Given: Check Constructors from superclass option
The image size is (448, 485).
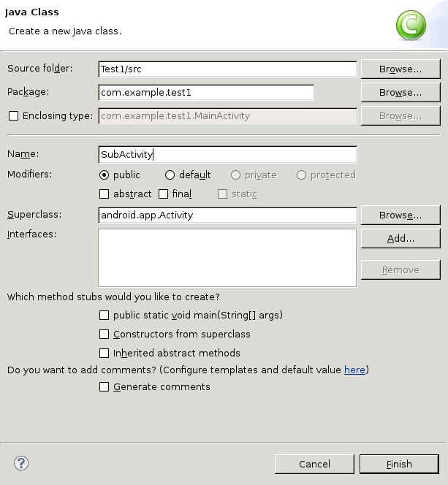Looking at the screenshot, I should pos(104,335).
